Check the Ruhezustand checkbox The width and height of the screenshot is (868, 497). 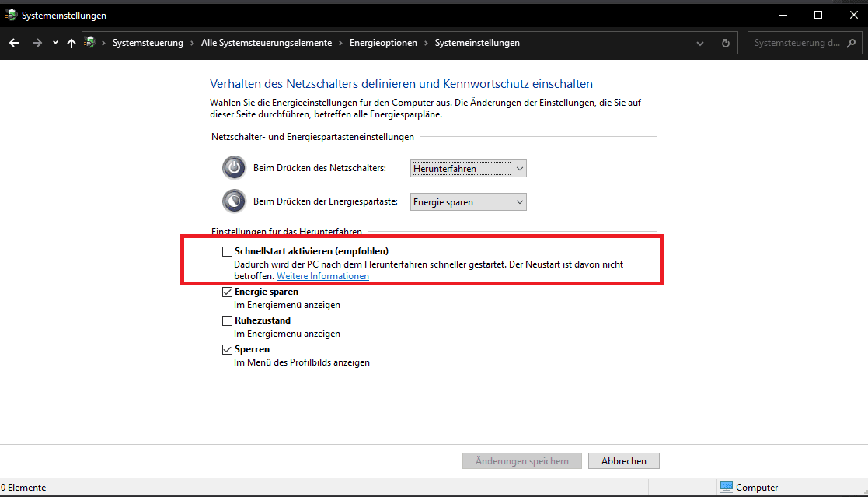click(227, 320)
